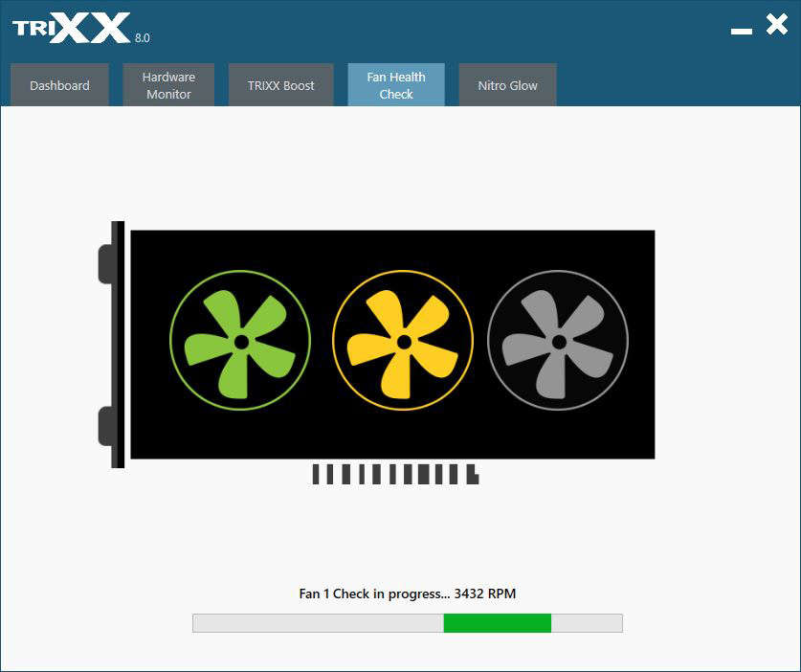
Task: Close the TRIXX window
Action: coord(776,25)
